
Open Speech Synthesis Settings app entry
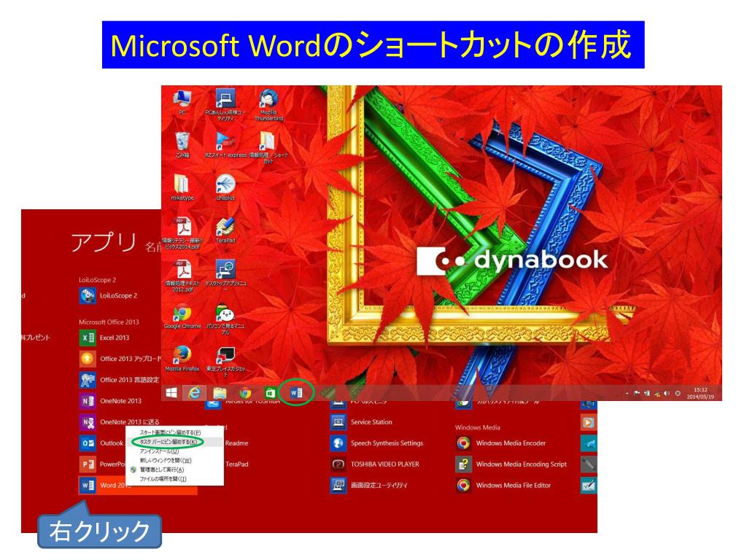tap(377, 443)
